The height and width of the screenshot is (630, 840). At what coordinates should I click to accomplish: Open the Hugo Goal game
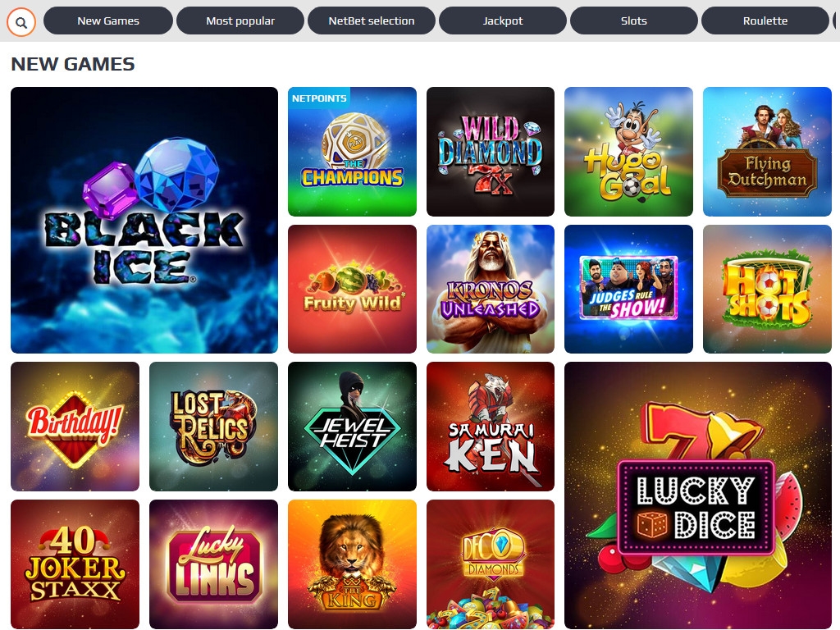coord(628,152)
